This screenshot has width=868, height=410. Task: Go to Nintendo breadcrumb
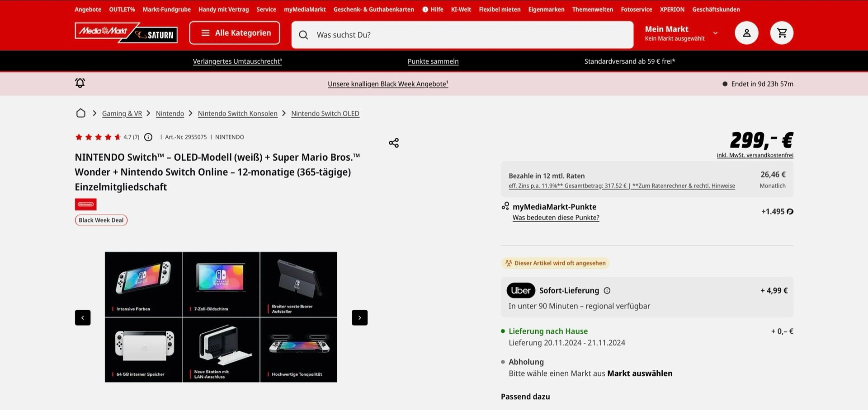(x=170, y=113)
